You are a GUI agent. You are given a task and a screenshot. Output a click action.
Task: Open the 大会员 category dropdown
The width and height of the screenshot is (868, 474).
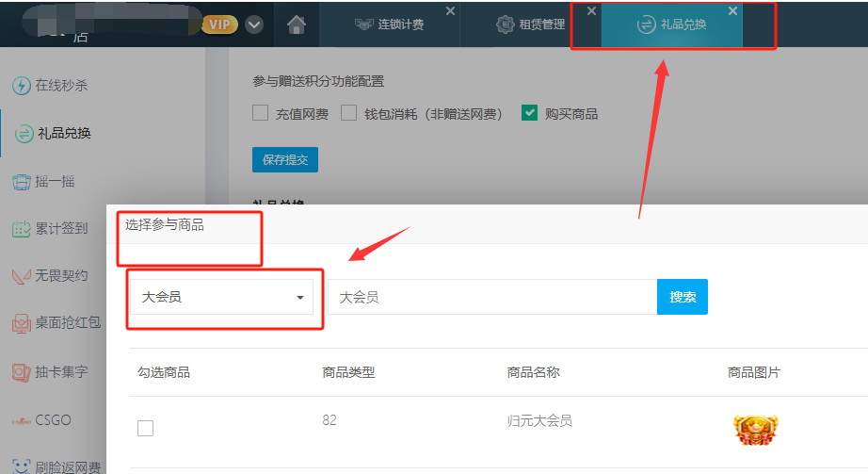pos(221,297)
